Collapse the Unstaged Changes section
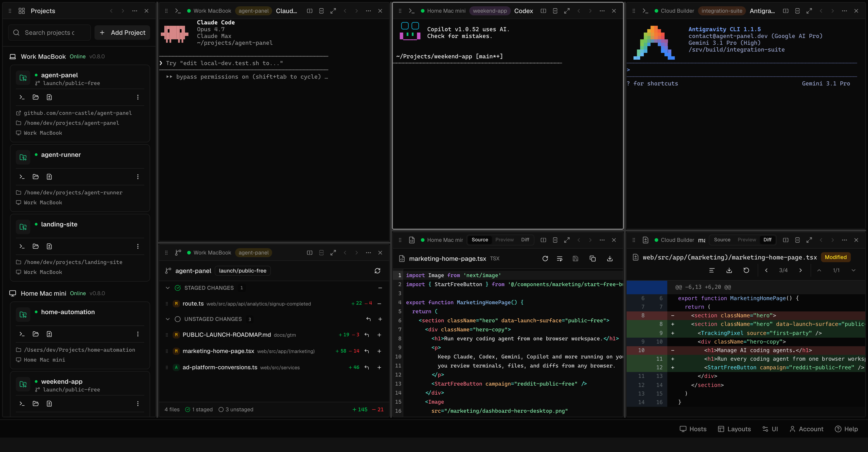The height and width of the screenshot is (452, 868). [168, 319]
